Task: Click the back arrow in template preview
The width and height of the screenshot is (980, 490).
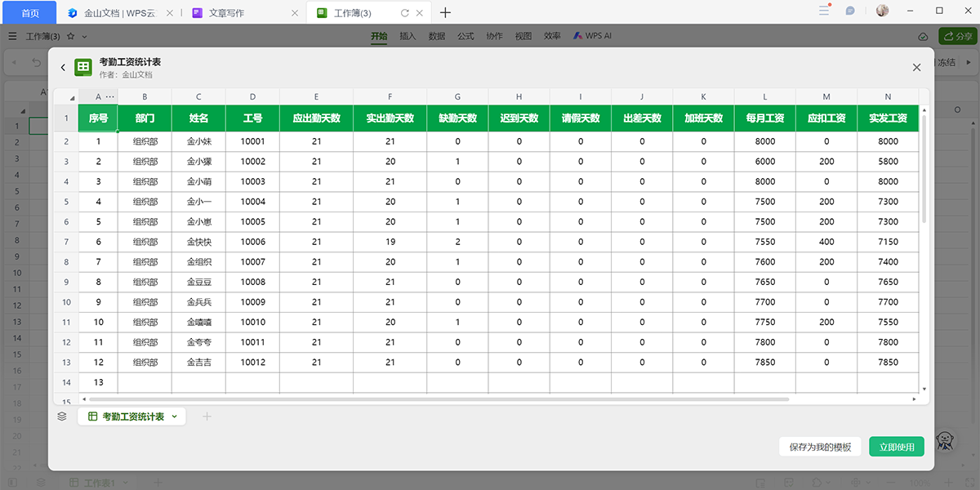Action: [63, 68]
